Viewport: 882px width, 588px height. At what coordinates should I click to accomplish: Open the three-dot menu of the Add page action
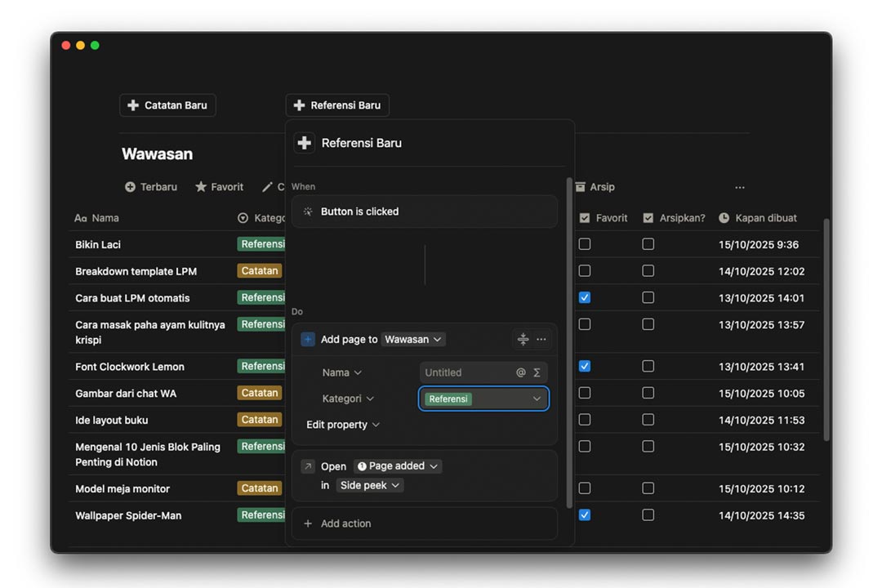pos(541,339)
